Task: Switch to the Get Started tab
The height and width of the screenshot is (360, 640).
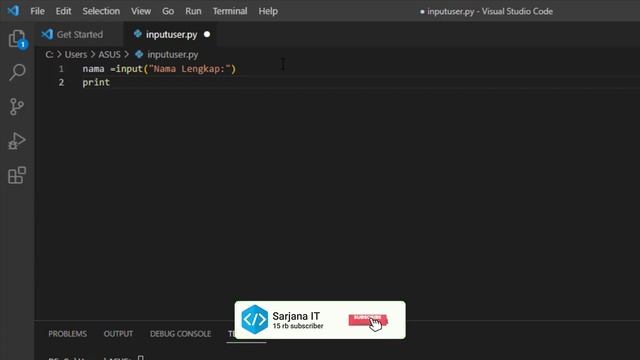Action: (79, 34)
